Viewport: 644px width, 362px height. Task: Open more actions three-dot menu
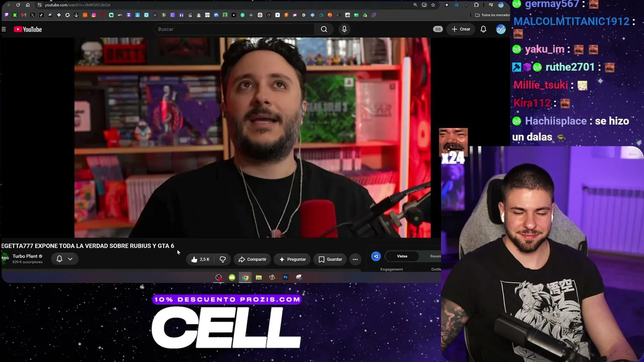[355, 259]
